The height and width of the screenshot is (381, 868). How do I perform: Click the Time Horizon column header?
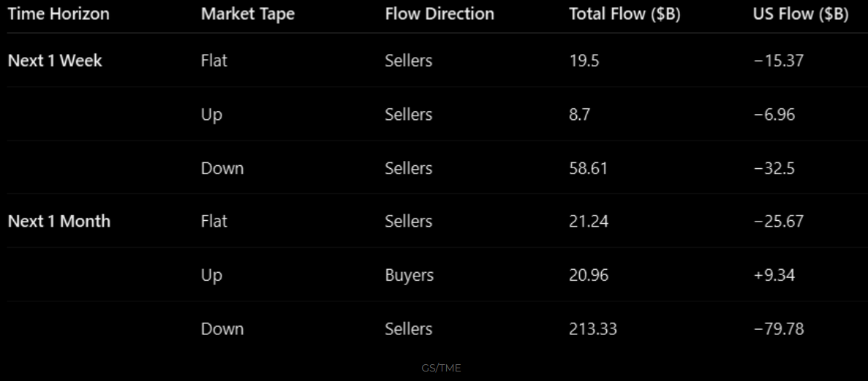pyautogui.click(x=59, y=14)
